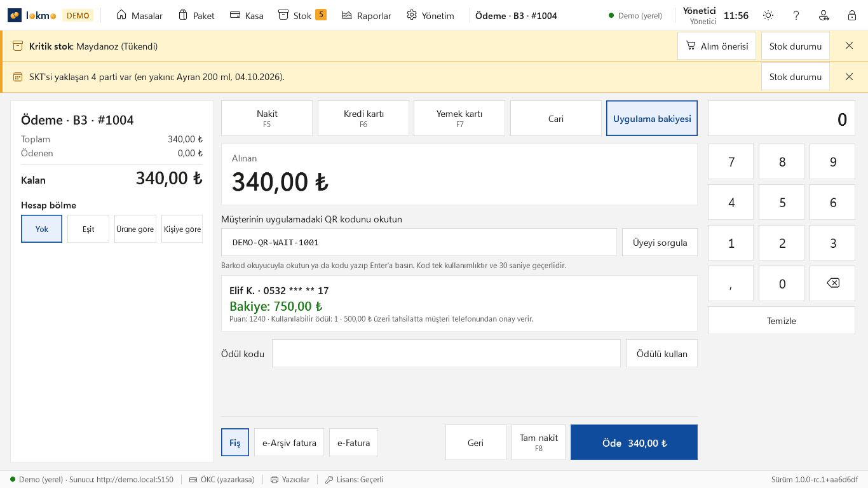Viewport: 868px width, 488px height.
Task: Open the Yönetim menu
Action: (430, 15)
